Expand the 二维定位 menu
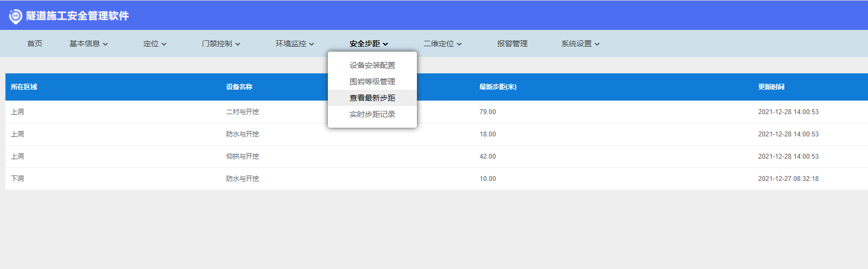This screenshot has height=269, width=868. 442,43
